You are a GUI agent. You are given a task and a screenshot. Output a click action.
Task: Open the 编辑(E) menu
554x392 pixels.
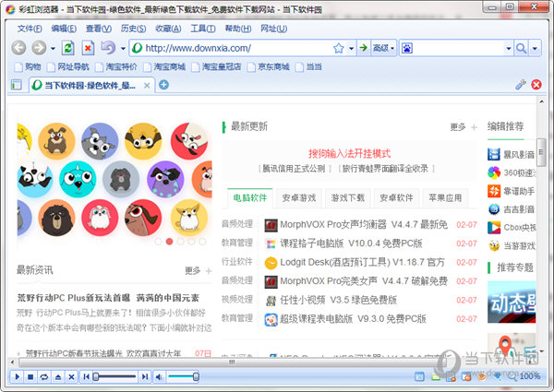click(64, 29)
